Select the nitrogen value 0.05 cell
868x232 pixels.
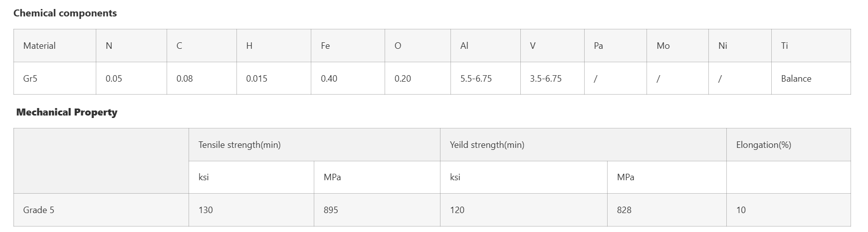pyautogui.click(x=114, y=79)
